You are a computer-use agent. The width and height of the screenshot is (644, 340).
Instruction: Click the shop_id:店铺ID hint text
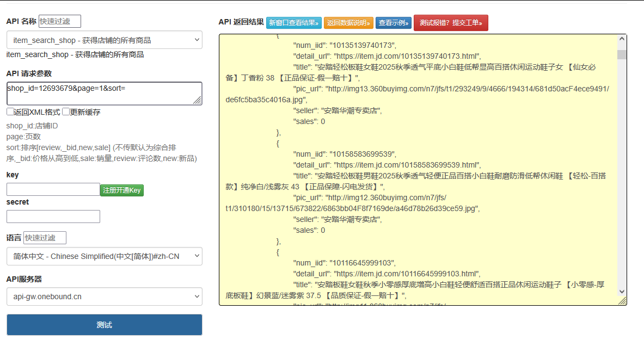(32, 126)
